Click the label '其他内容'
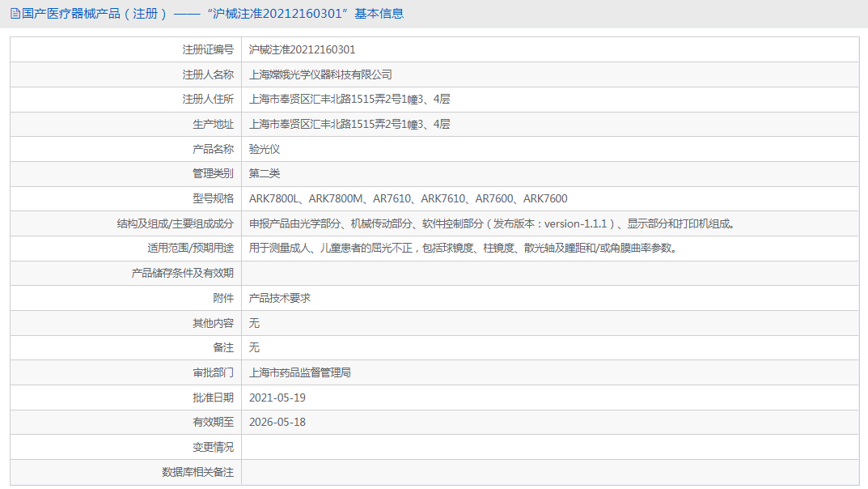The height and width of the screenshot is (489, 868). [x=213, y=323]
